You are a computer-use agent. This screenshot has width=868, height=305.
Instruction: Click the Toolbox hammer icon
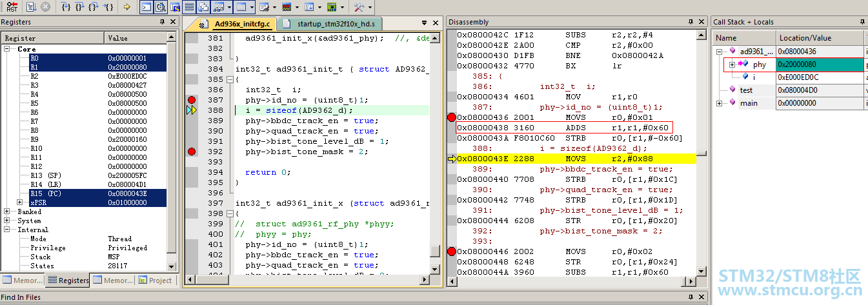tap(359, 7)
